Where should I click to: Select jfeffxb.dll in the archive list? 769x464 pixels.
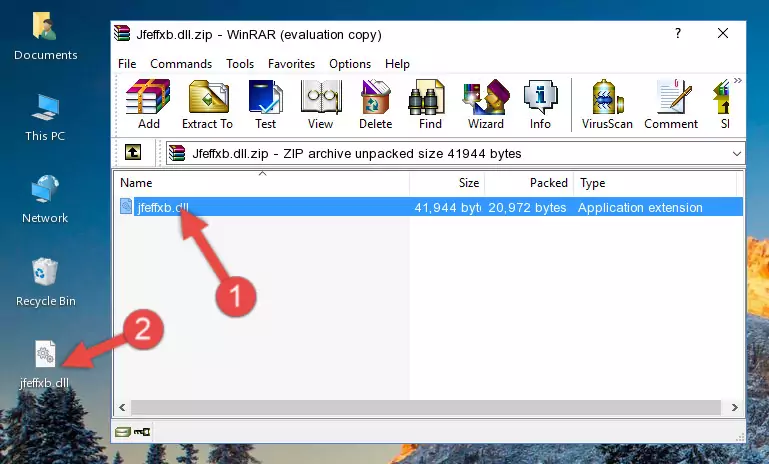[162, 207]
